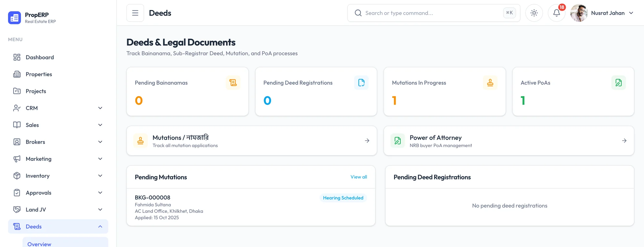Viewport: 644px width, 247px height.
Task: Open the hamburger menu toggle
Action: pos(135,13)
